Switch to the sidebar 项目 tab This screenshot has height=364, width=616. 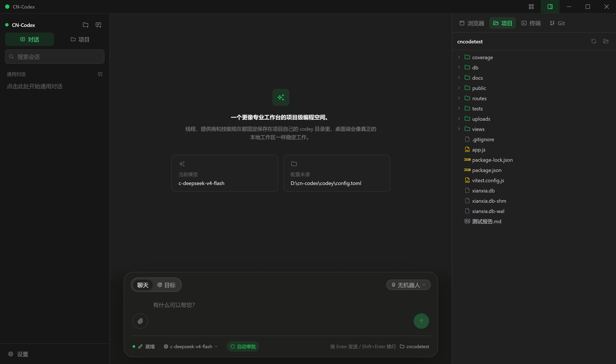pyautogui.click(x=80, y=39)
